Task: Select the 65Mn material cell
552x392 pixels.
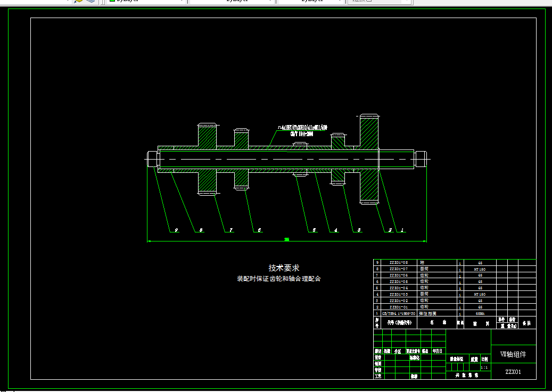Action: click(480, 313)
